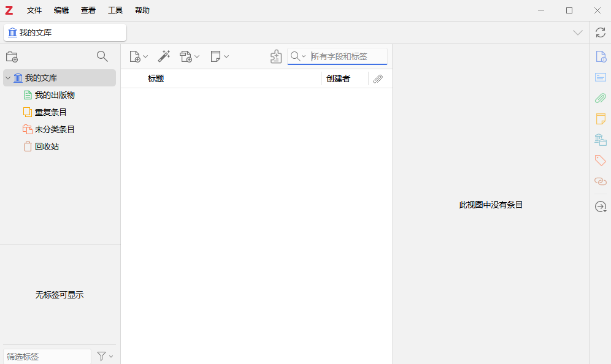Viewport: 611px width, 364px height.
Task: Open the 工具 menu
Action: 115,10
